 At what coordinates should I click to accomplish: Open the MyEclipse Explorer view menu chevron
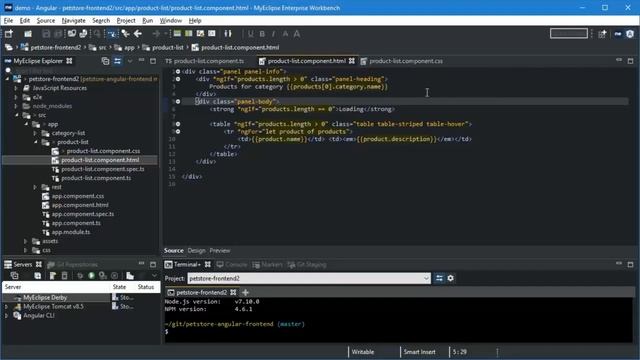click(x=130, y=61)
